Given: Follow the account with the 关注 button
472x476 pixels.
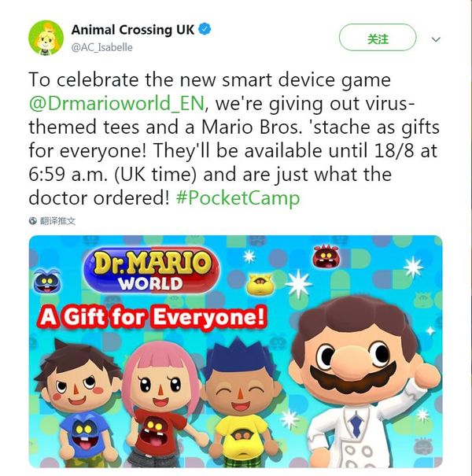Looking at the screenshot, I should click(378, 37).
